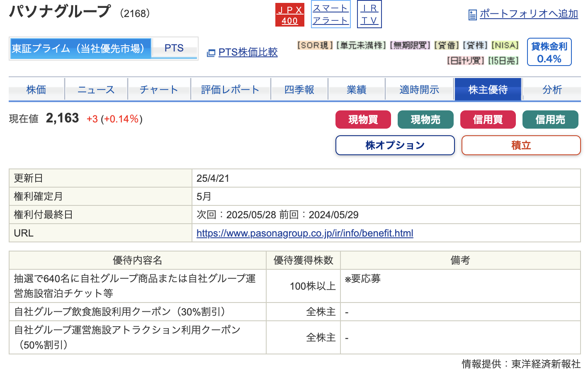Screen dimensions: 588x371
Task: Click the 貸借 badge
Action: click(447, 45)
